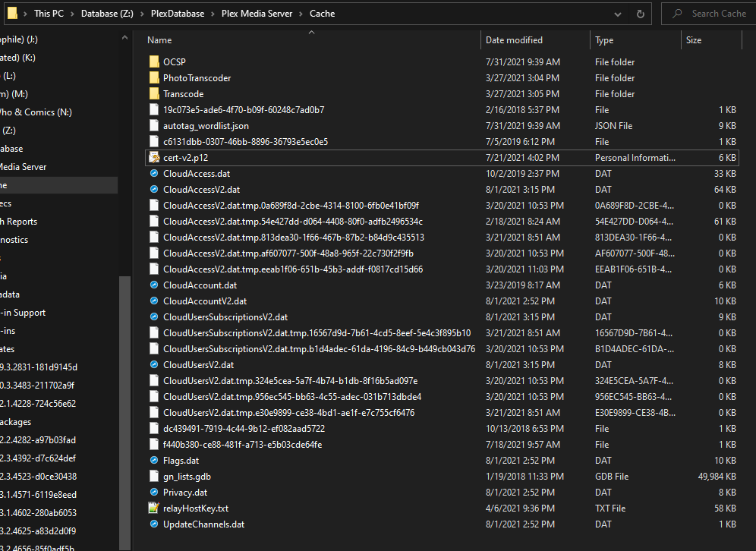This screenshot has width=756, height=551.
Task: Click the navigation pane scroll-up arrow
Action: [x=125, y=38]
